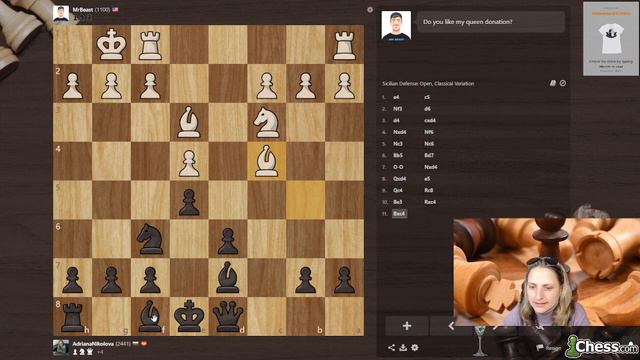Click captured pieces icons under AdrianaNikolova
The height and width of the screenshot is (360, 640).
(83, 351)
